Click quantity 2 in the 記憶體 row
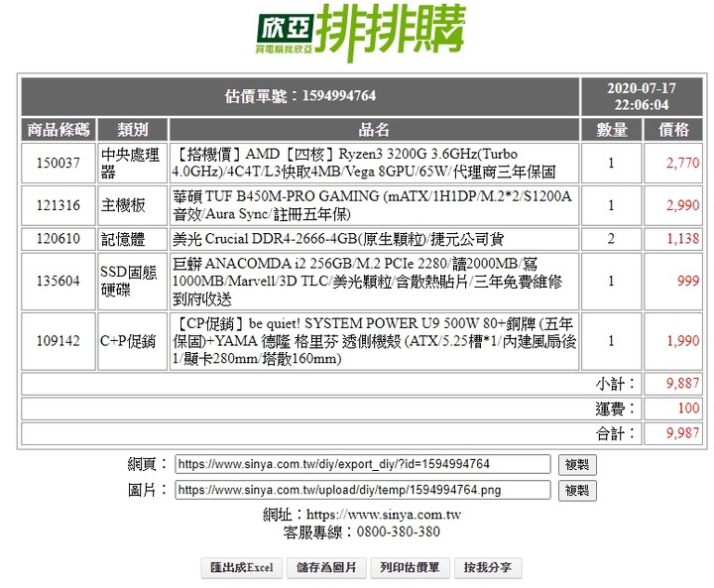Image resolution: width=714 pixels, height=588 pixels. click(x=612, y=239)
